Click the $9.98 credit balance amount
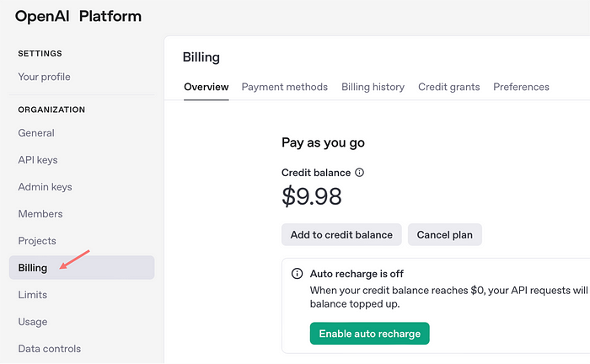This screenshot has width=590, height=364. click(312, 196)
